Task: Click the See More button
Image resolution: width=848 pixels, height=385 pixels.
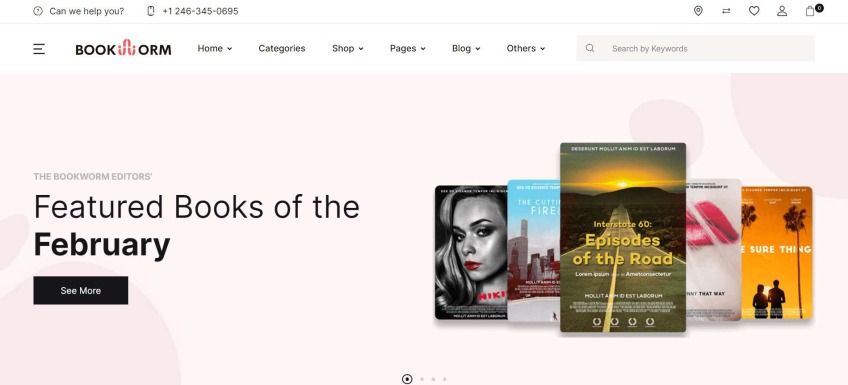Action: click(81, 290)
